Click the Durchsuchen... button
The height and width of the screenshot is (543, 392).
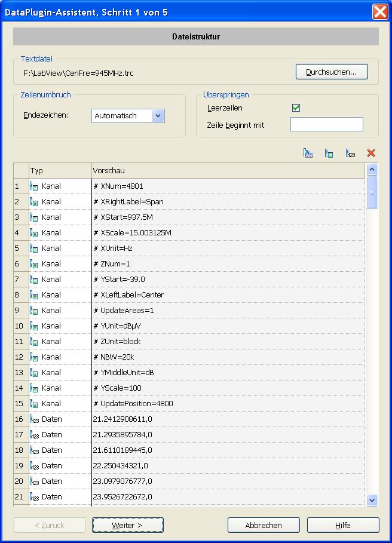coord(332,72)
